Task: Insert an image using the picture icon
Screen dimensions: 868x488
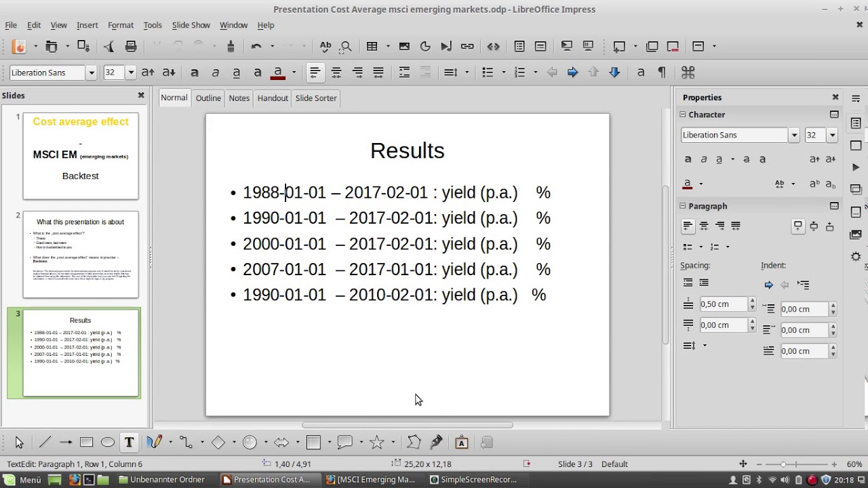Action: (x=404, y=46)
